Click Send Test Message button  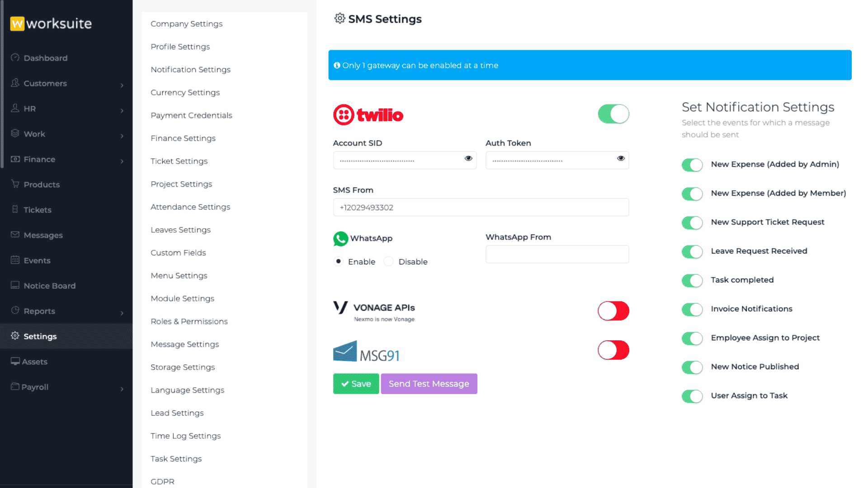pyautogui.click(x=429, y=384)
